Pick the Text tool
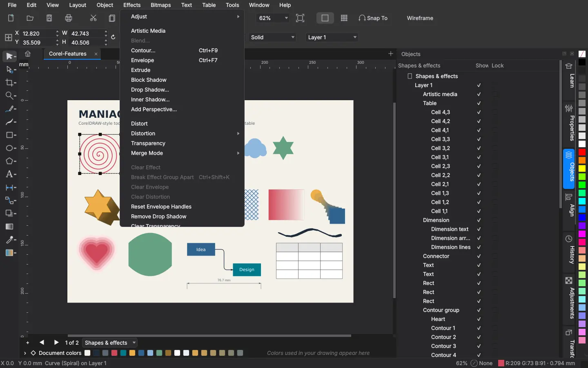Screen dimensions: 588x368 10,174
